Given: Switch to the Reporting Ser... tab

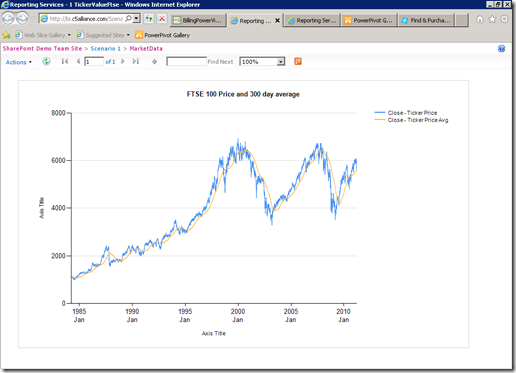Looking at the screenshot, I should (312, 20).
